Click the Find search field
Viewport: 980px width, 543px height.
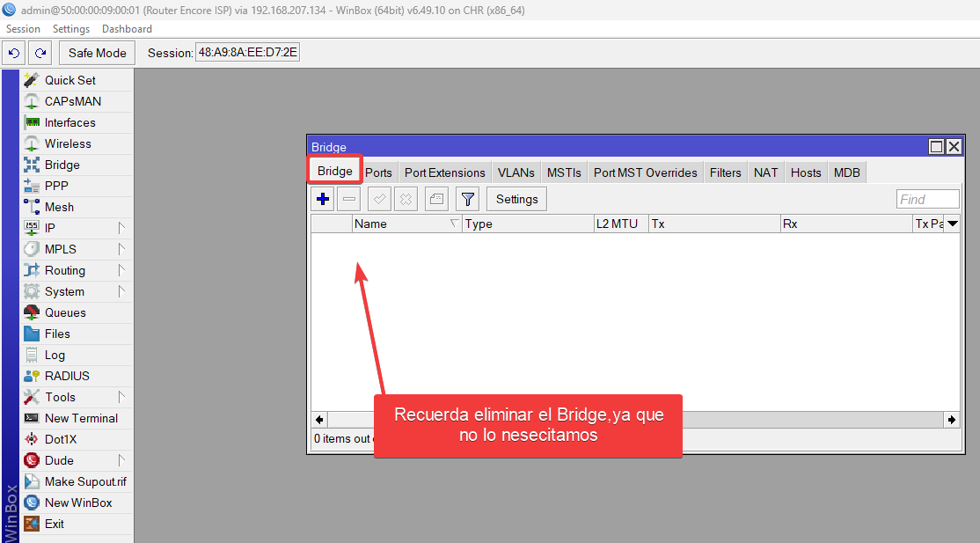coord(927,199)
